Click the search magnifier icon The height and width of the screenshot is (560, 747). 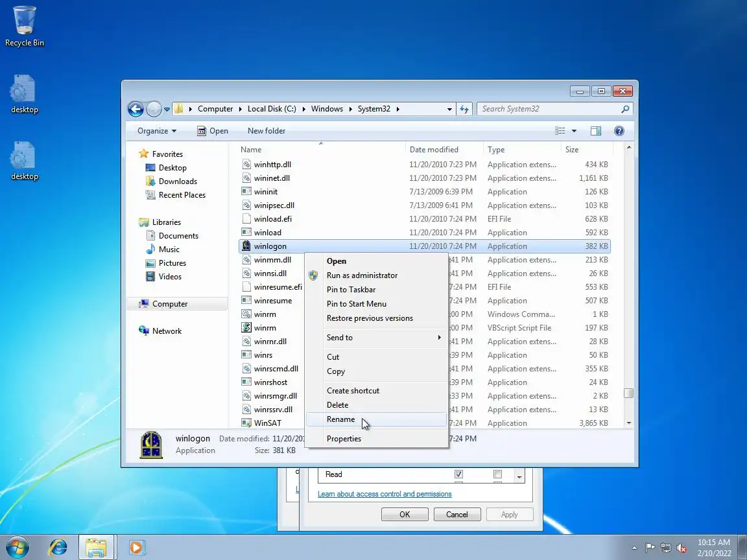point(625,109)
